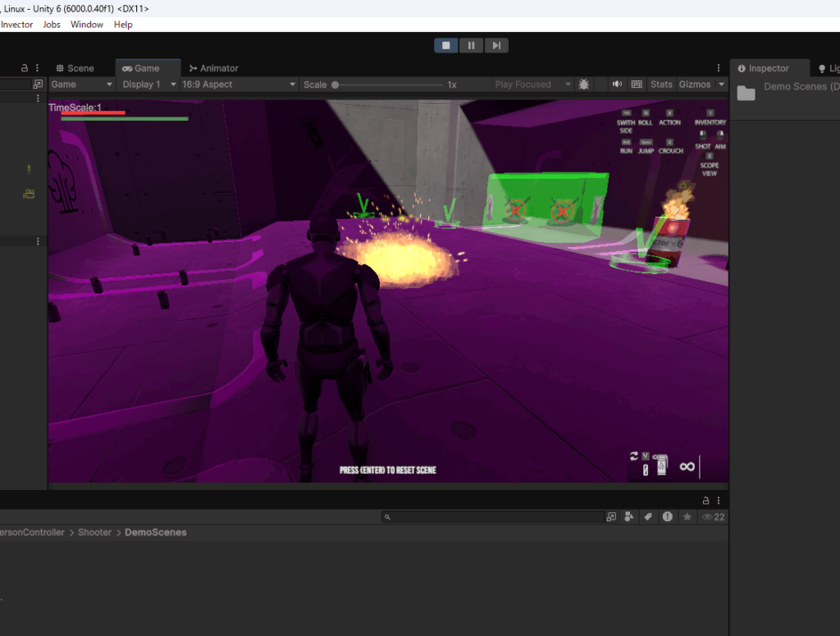Image resolution: width=840 pixels, height=636 pixels.
Task: Expand the Gizmos dropdown arrow
Action: coord(721,85)
